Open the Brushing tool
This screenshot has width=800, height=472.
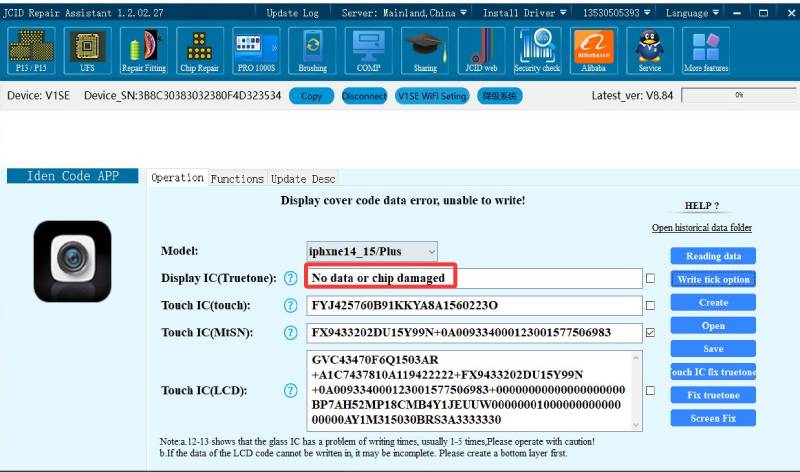point(312,51)
